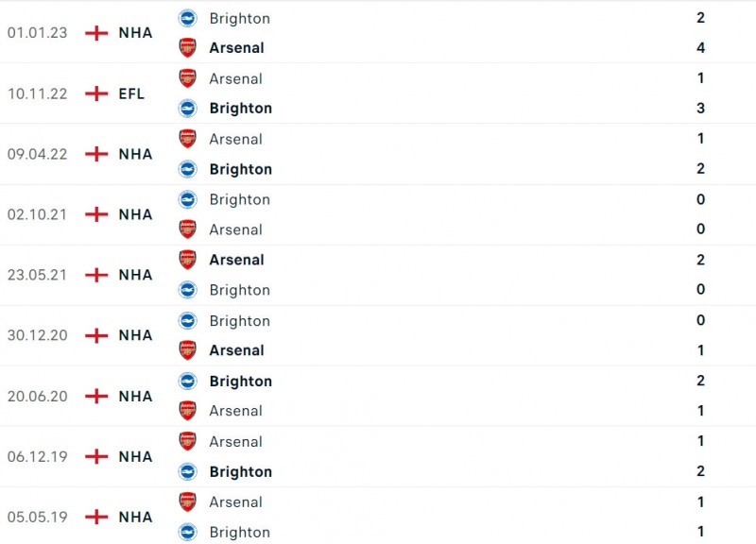The width and height of the screenshot is (756, 544).
Task: Click the 05.05.19 match date
Action: [38, 517]
